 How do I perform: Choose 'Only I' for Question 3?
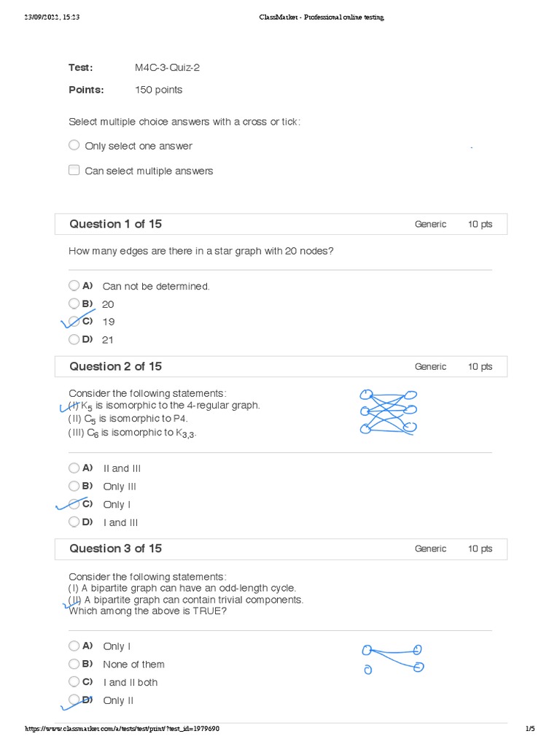point(74,646)
